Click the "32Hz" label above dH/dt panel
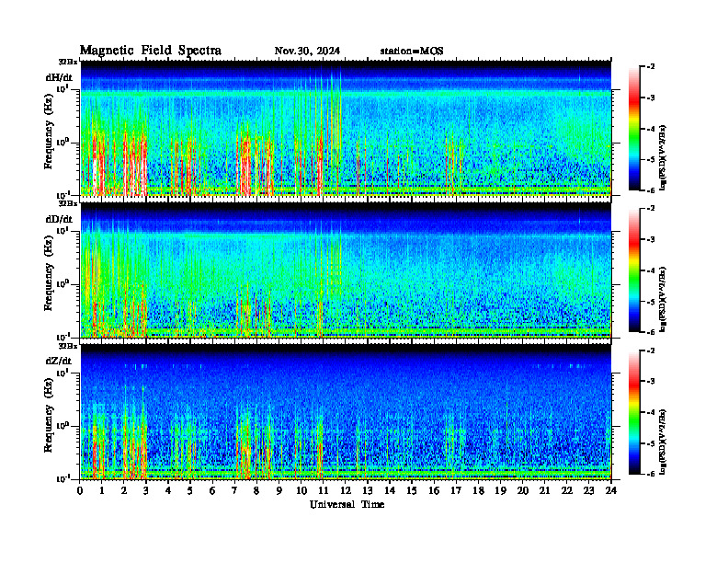The width and height of the screenshot is (728, 563). pyautogui.click(x=68, y=62)
